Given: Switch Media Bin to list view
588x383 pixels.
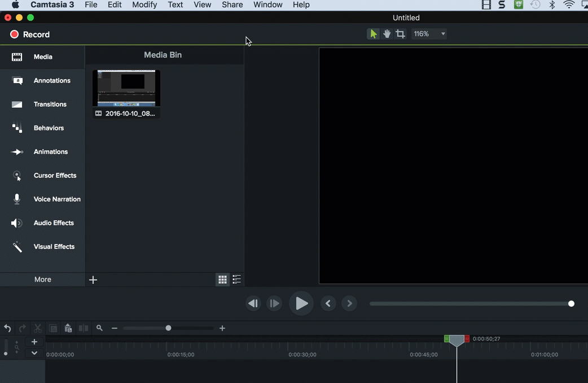Looking at the screenshot, I should tap(236, 280).
